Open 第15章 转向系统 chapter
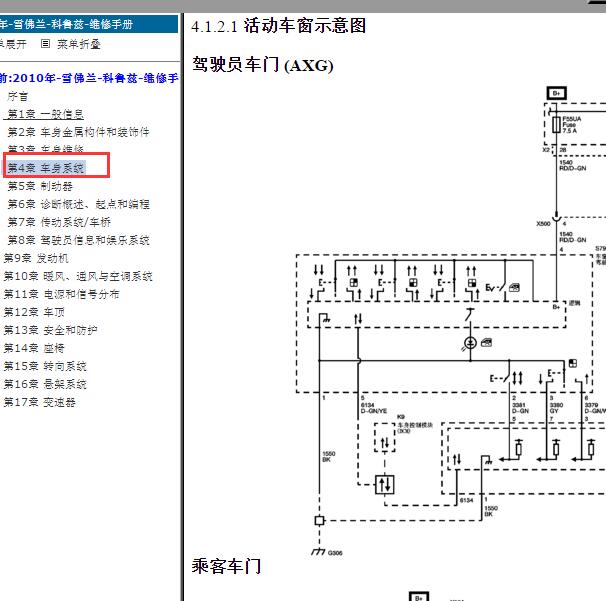This screenshot has height=601, width=606. pos(45,366)
